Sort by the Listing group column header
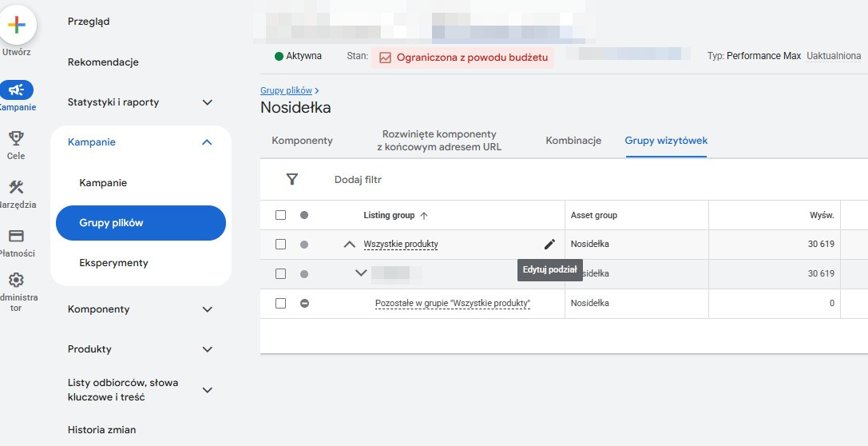 [389, 215]
